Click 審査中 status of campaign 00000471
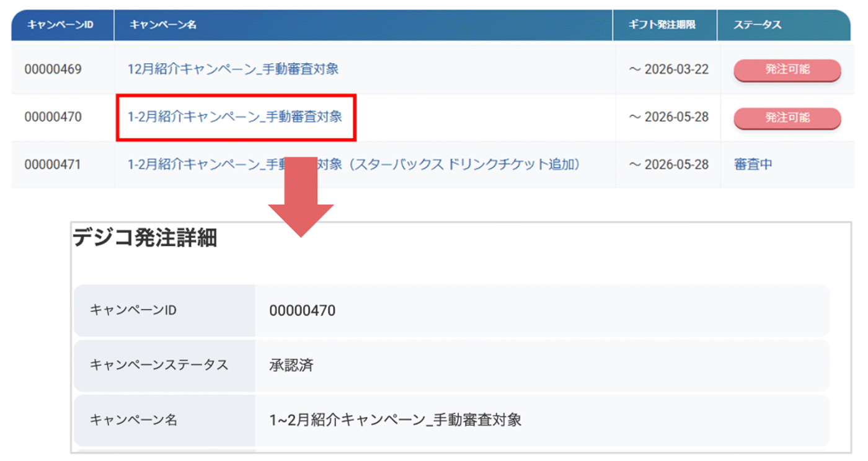This screenshot has width=868, height=461. [753, 165]
